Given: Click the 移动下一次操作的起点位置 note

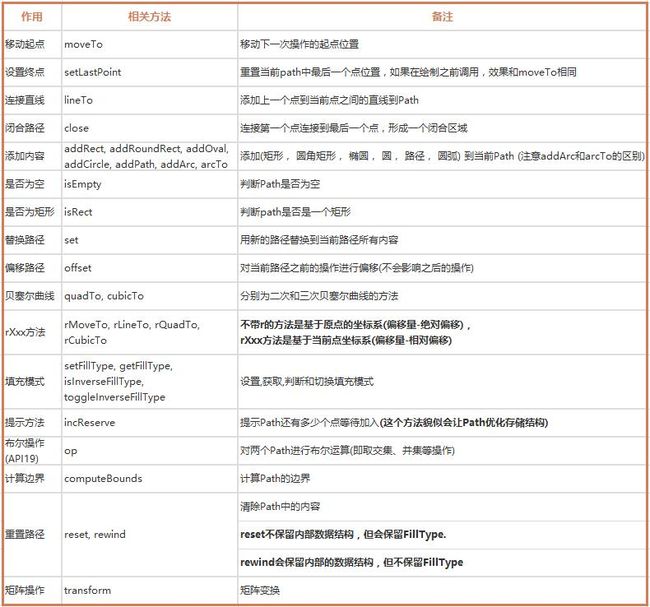Looking at the screenshot, I should pyautogui.click(x=299, y=44).
